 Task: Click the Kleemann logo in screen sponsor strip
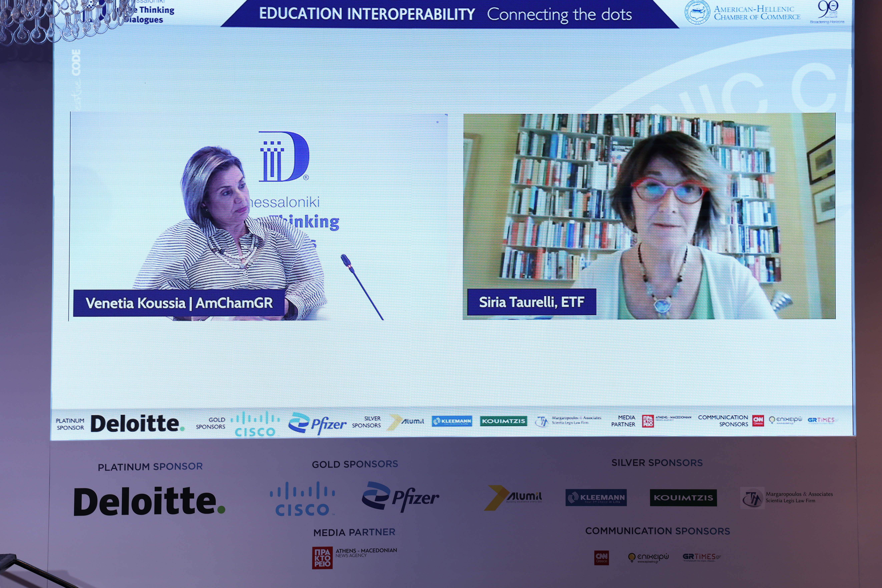point(452,421)
